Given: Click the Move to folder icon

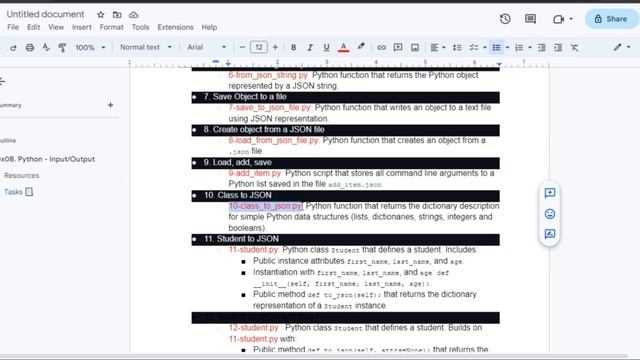Looking at the screenshot, I should 117,15.
